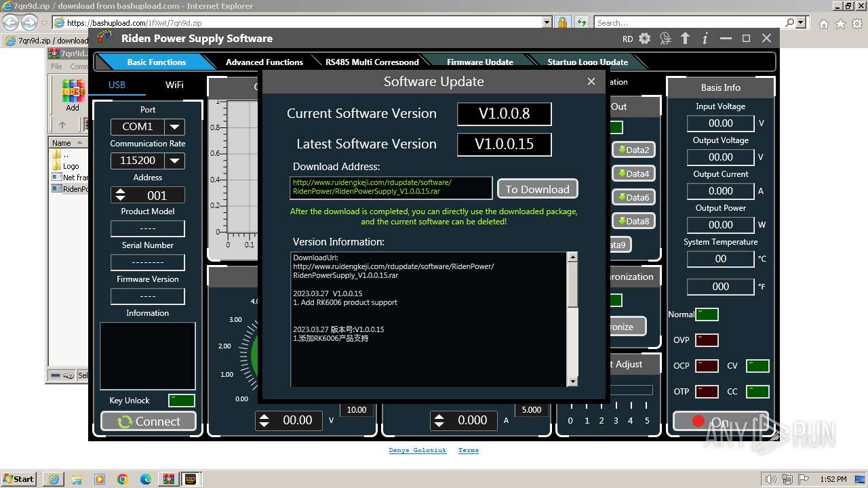Click the Output Power value field

[720, 225]
